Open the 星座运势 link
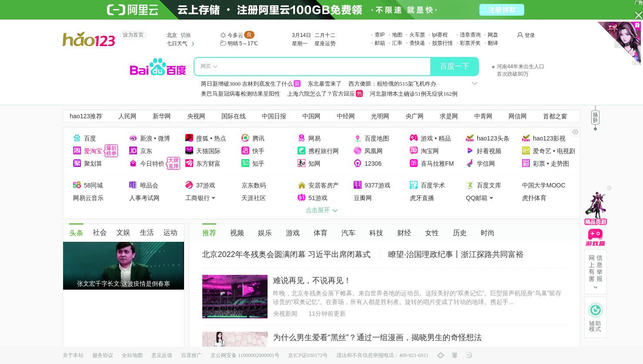Viewport: 643px width, 364px height. (x=325, y=43)
